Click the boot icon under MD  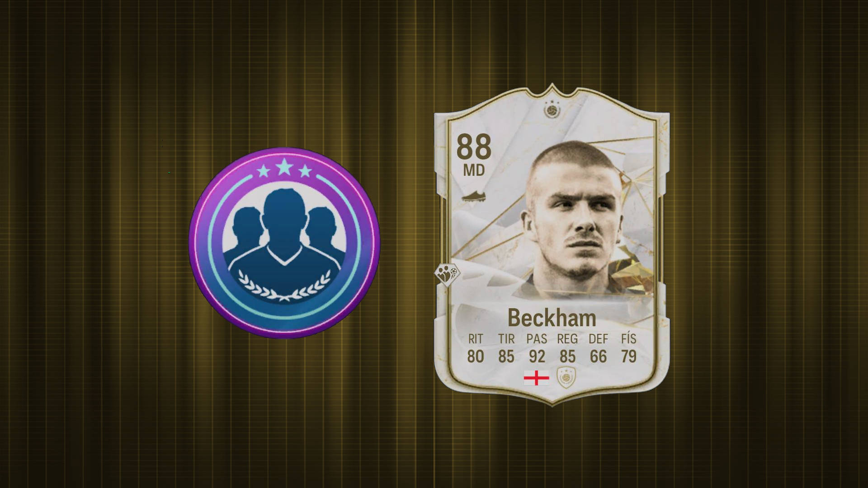474,197
